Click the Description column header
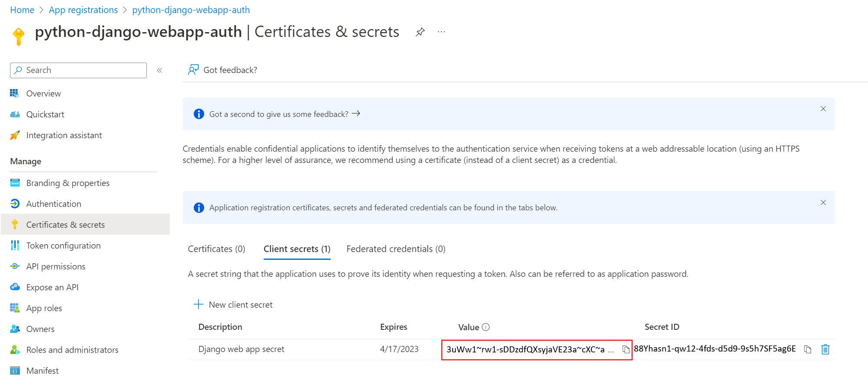The image size is (868, 385). (220, 327)
